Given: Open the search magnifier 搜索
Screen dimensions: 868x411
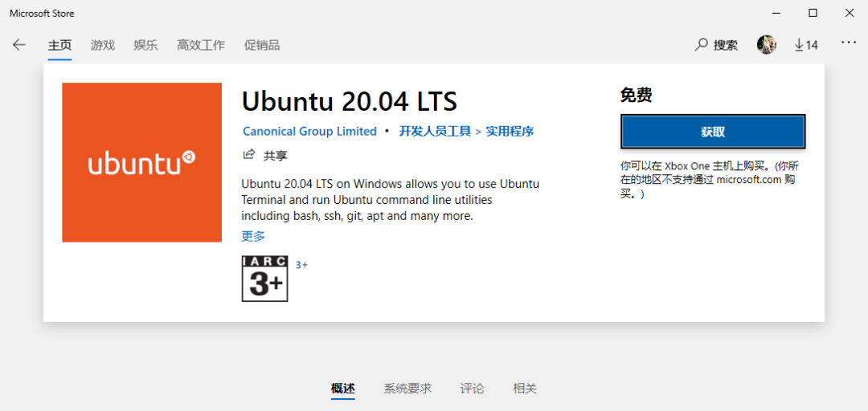Looking at the screenshot, I should click(716, 45).
